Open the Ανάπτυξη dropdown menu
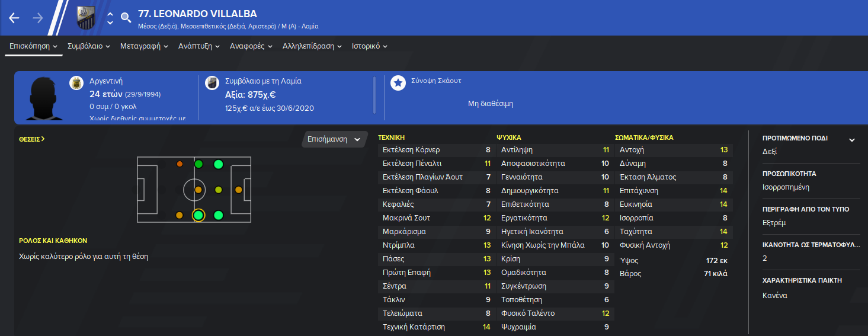This screenshot has height=336, width=868. (199, 46)
